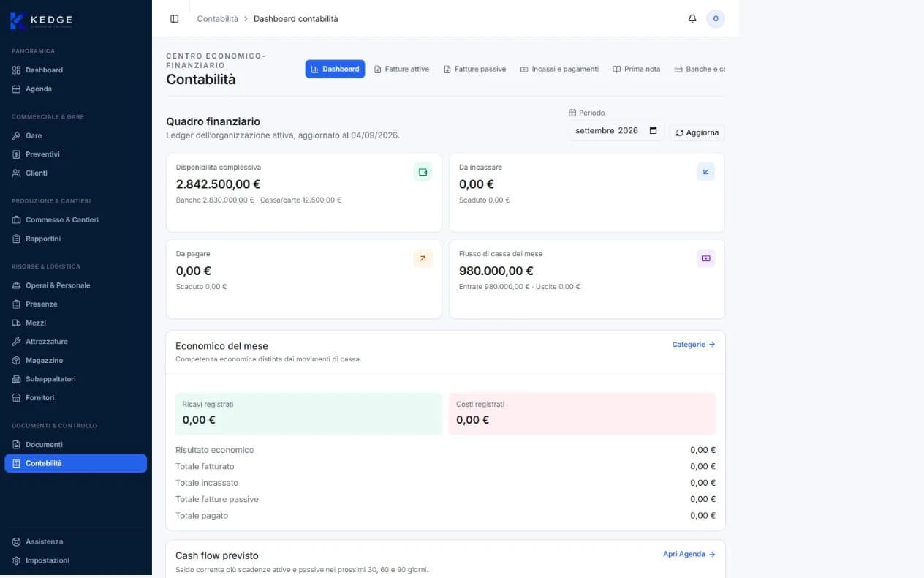The image size is (924, 578).
Task: Open the user avatar menu
Action: coord(716,19)
